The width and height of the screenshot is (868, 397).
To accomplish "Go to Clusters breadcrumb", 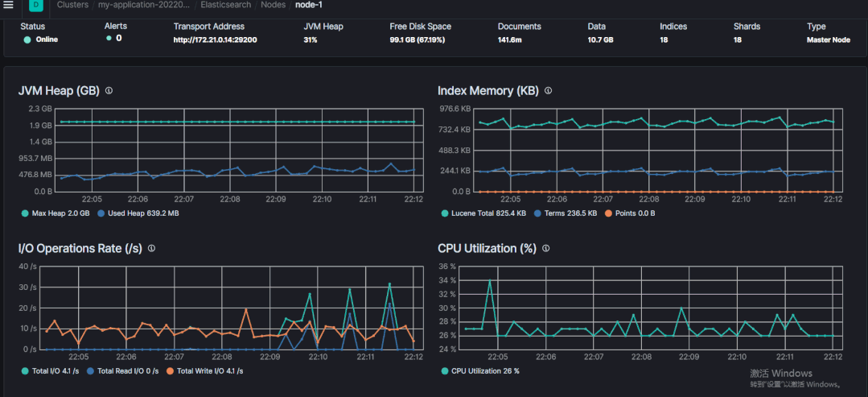I will click(x=72, y=5).
